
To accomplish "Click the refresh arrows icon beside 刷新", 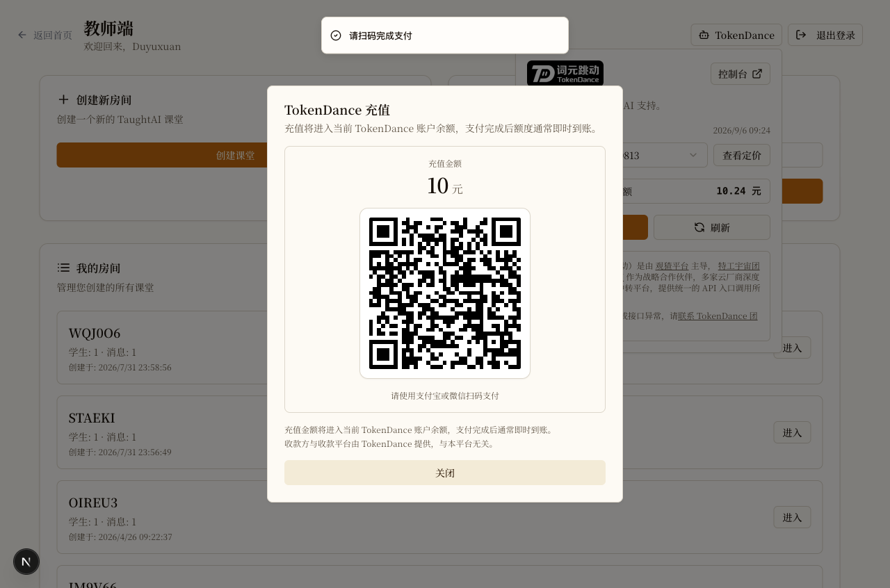I will point(699,227).
